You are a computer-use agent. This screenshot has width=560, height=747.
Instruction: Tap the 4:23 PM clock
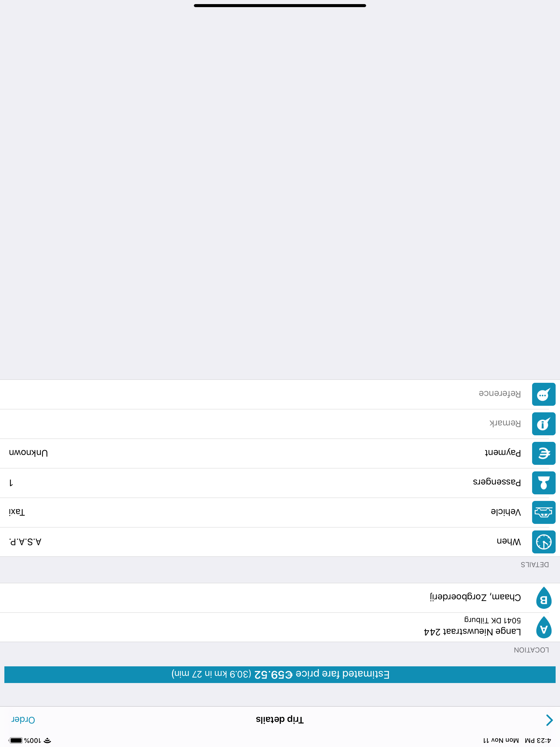click(538, 740)
